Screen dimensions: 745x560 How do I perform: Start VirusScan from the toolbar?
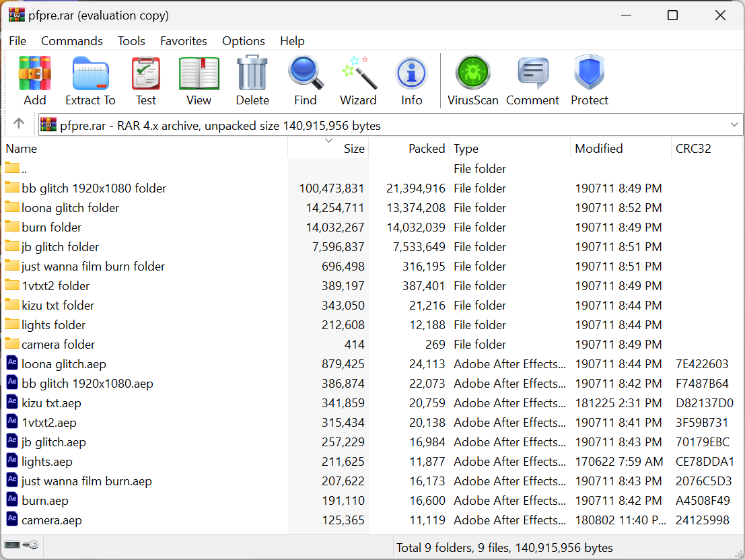pyautogui.click(x=473, y=74)
